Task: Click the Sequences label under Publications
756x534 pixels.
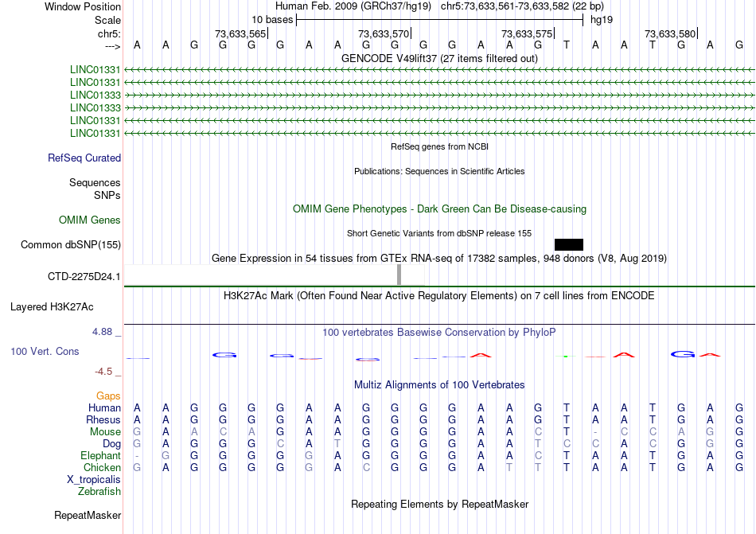Action: click(95, 183)
